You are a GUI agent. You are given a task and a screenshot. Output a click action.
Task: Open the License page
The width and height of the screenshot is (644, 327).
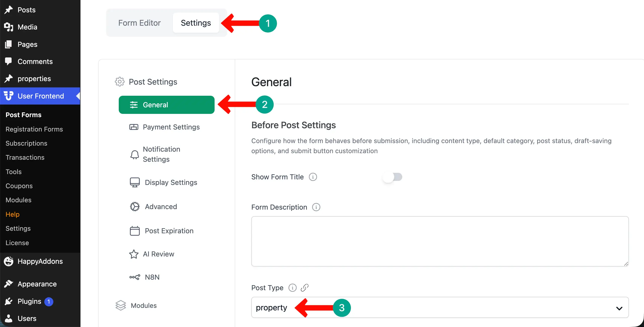click(x=17, y=243)
